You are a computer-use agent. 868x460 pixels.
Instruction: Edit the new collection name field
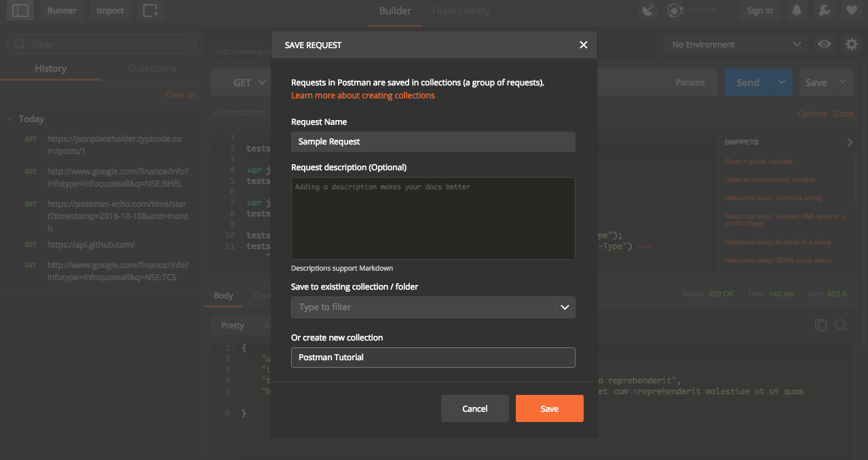(x=433, y=358)
